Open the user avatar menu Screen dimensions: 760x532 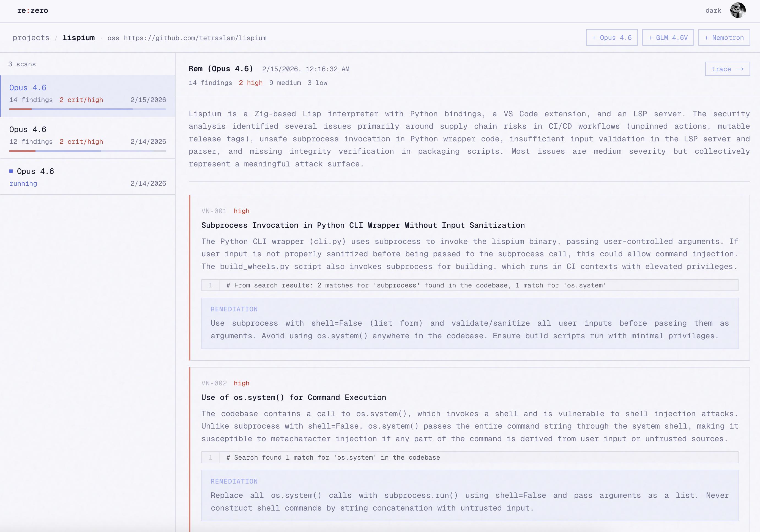737,10
